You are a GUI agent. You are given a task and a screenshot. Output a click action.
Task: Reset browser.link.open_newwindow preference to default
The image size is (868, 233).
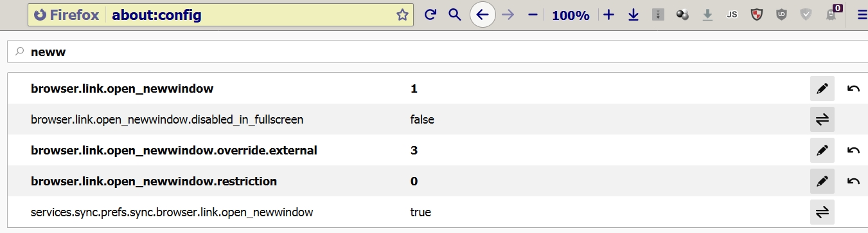point(853,89)
